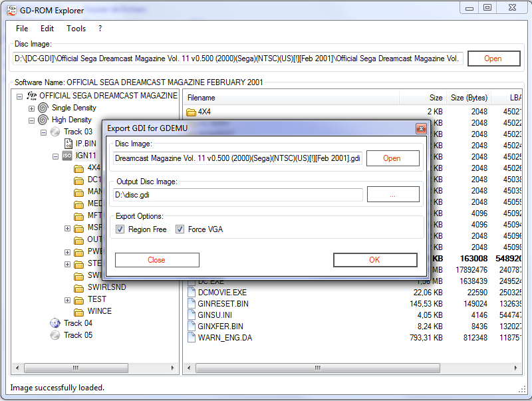The height and width of the screenshot is (401, 532).
Task: Click the Filename column header
Action: pyautogui.click(x=291, y=98)
